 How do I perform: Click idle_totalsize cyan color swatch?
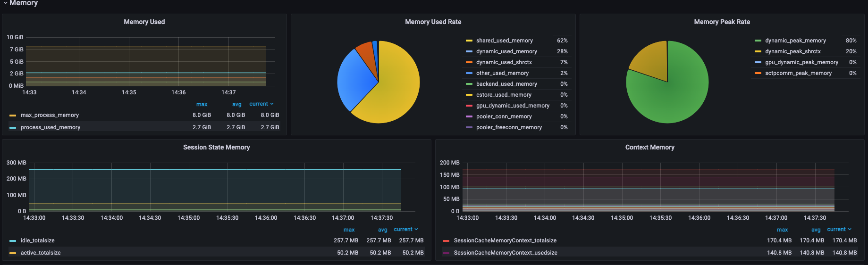click(13, 240)
